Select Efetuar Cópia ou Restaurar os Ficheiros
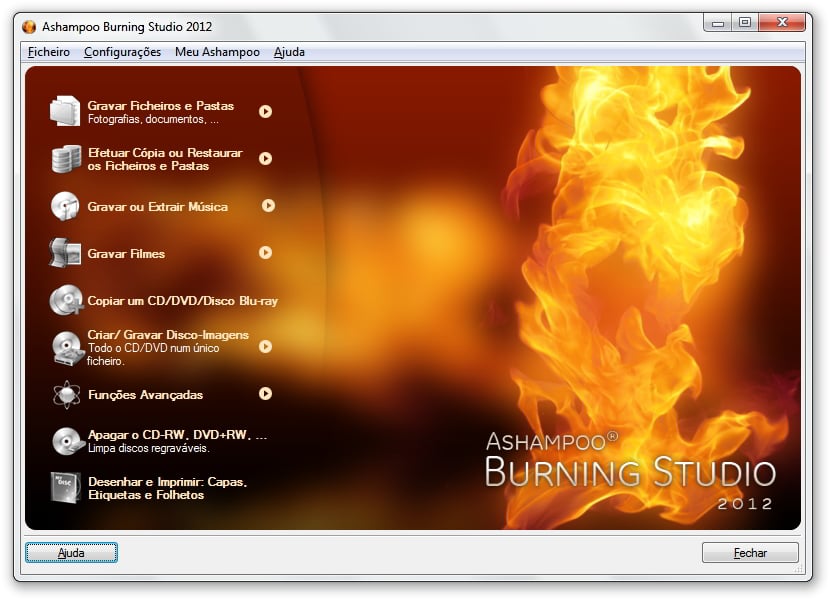830x601 pixels. click(165, 159)
